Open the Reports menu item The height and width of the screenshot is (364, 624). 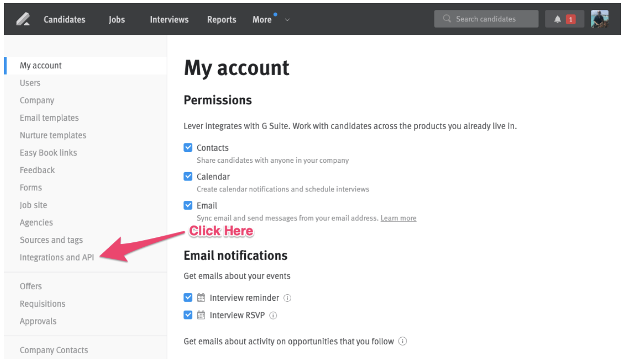(x=222, y=19)
